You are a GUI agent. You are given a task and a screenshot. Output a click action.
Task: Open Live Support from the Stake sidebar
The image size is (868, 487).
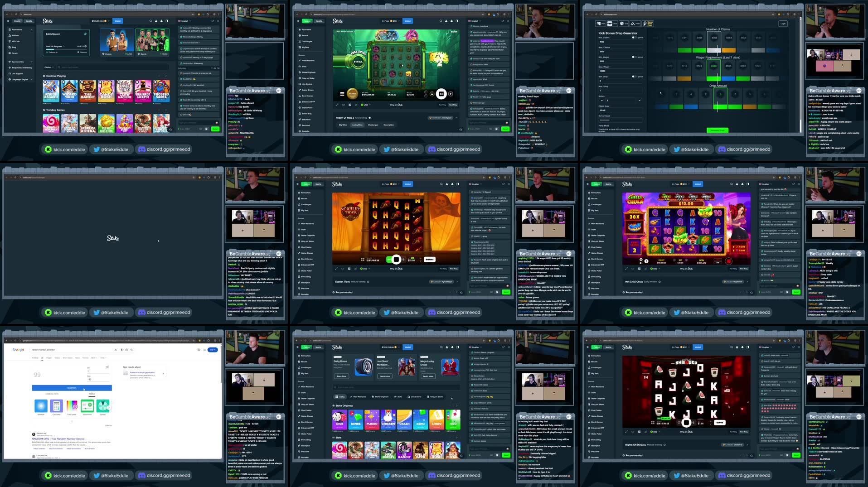click(18, 73)
